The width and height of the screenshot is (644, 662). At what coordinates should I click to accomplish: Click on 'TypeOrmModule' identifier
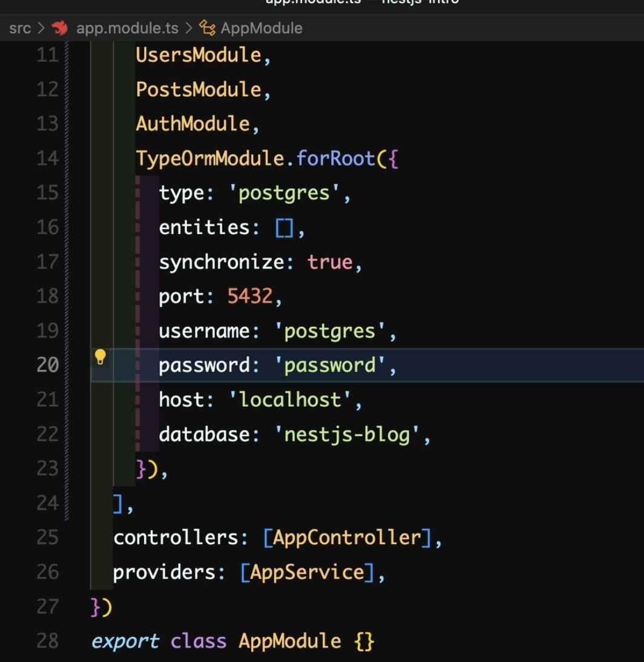click(210, 159)
